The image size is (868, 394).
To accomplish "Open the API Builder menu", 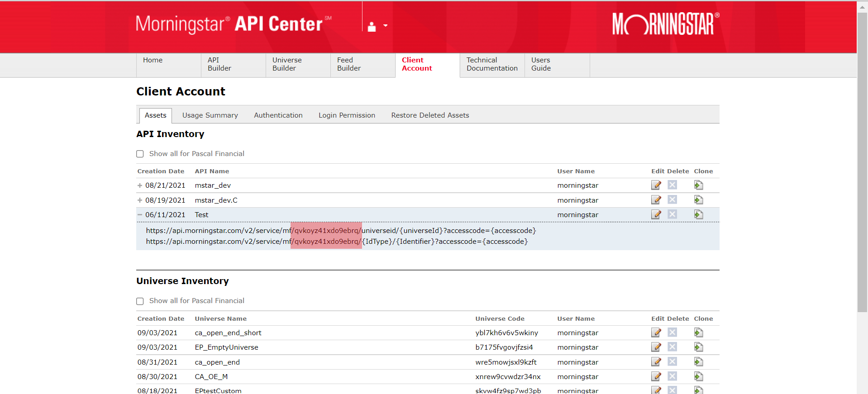I will (x=234, y=65).
